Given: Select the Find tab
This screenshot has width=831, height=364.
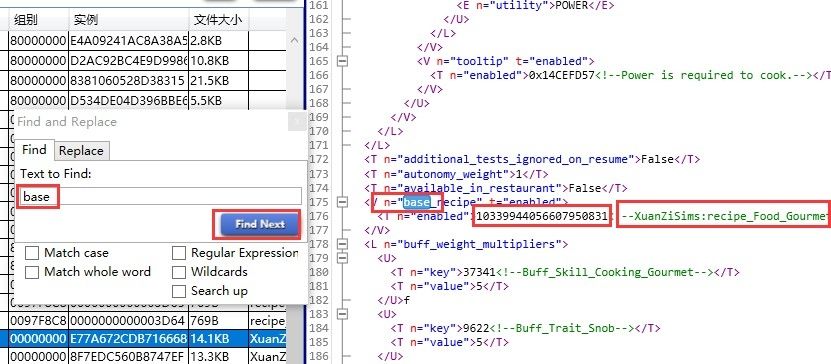Looking at the screenshot, I should pos(34,150).
